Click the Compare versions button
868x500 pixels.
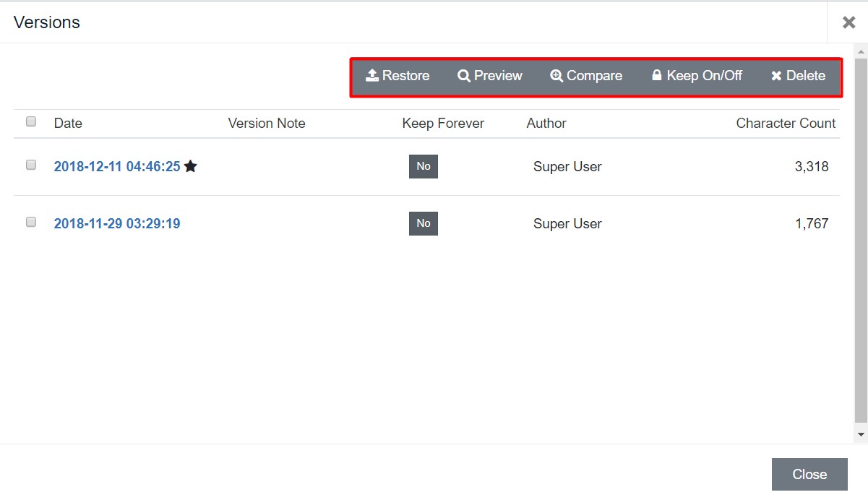coord(586,76)
